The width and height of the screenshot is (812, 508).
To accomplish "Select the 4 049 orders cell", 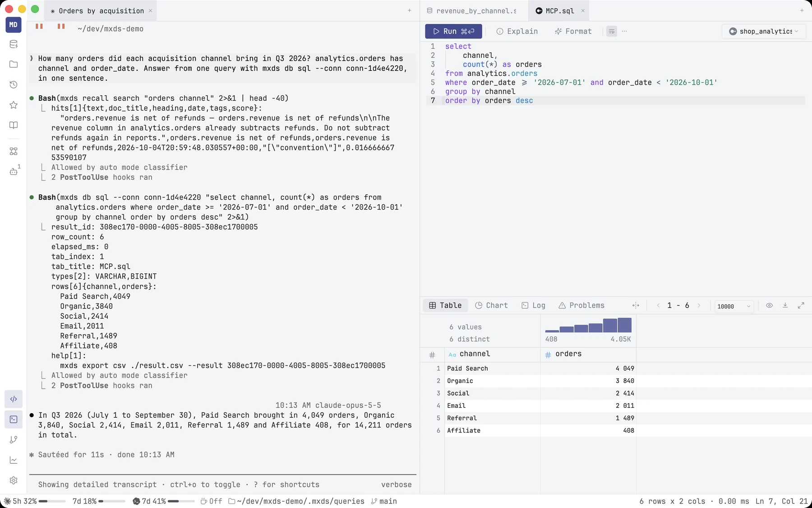I will coord(588,368).
